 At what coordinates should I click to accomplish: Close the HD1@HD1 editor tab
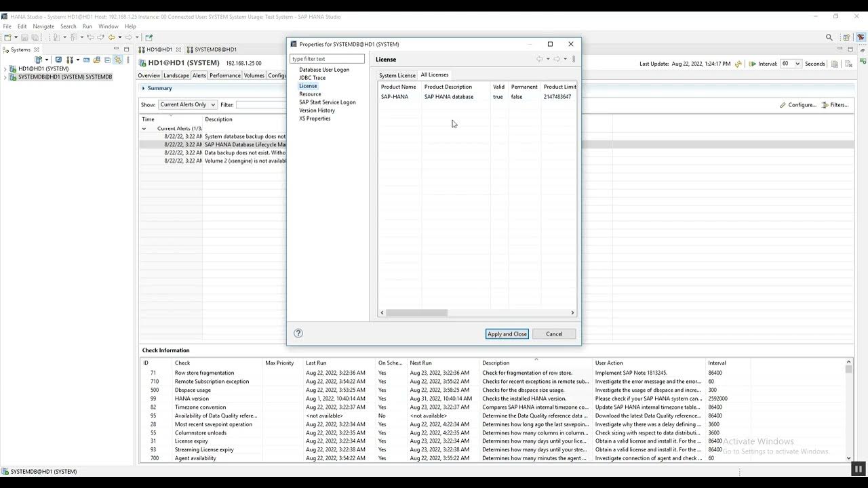tap(179, 49)
